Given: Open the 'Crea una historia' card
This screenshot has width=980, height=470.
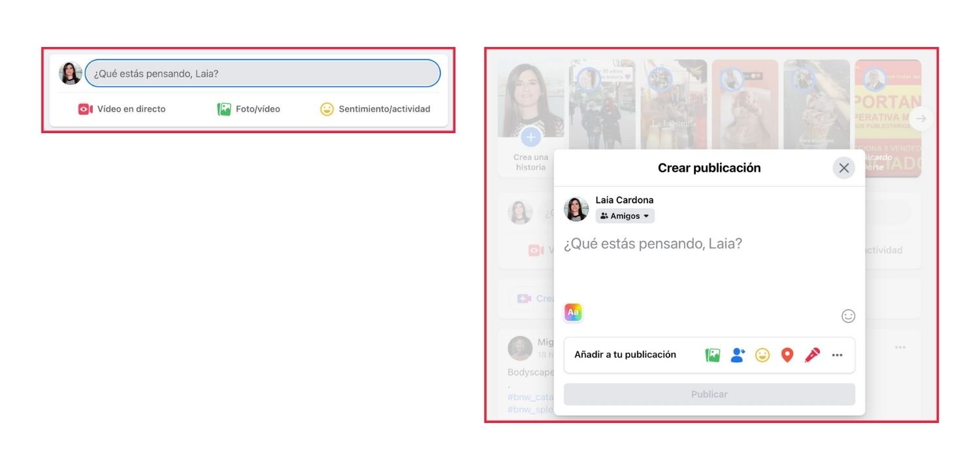Looking at the screenshot, I should [x=531, y=117].
